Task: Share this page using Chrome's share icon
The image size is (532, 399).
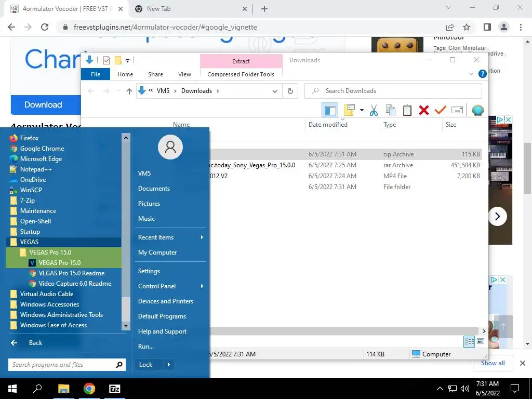Action: 450,27
